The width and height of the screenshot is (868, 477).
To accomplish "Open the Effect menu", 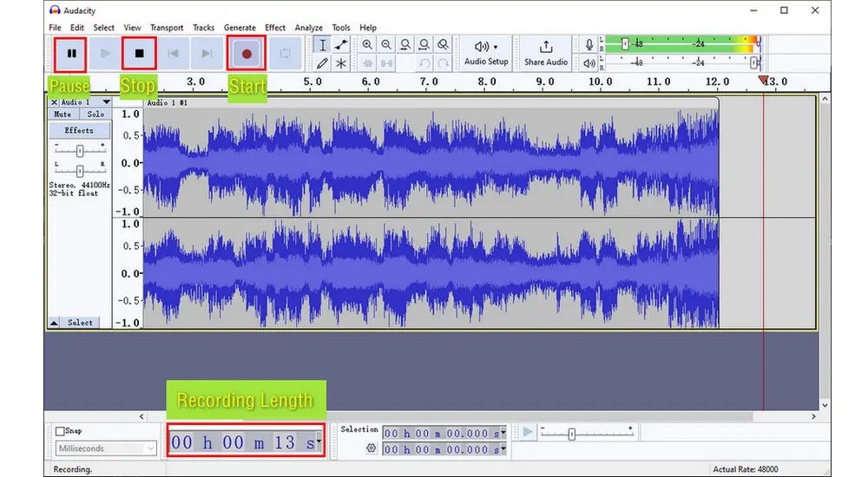I will 275,28.
